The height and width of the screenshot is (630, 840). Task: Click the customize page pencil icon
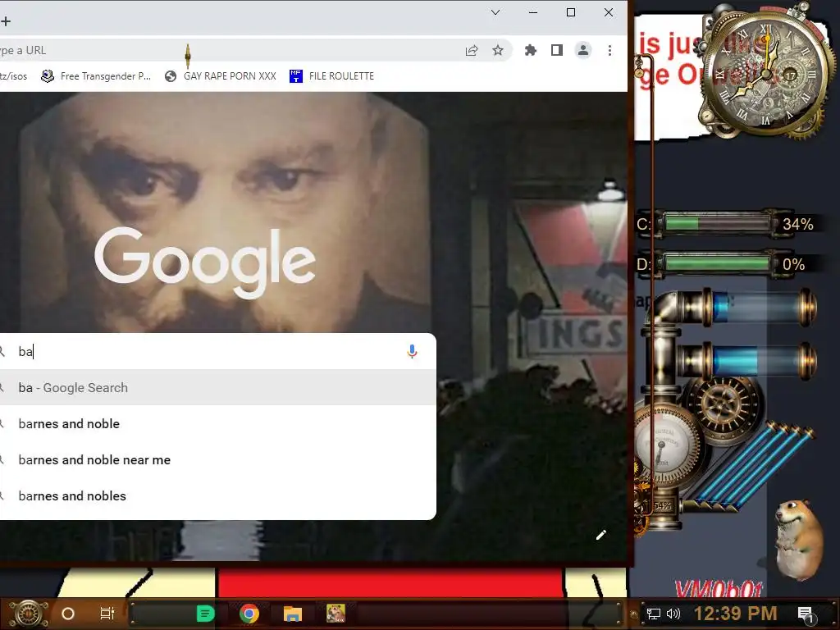point(601,535)
